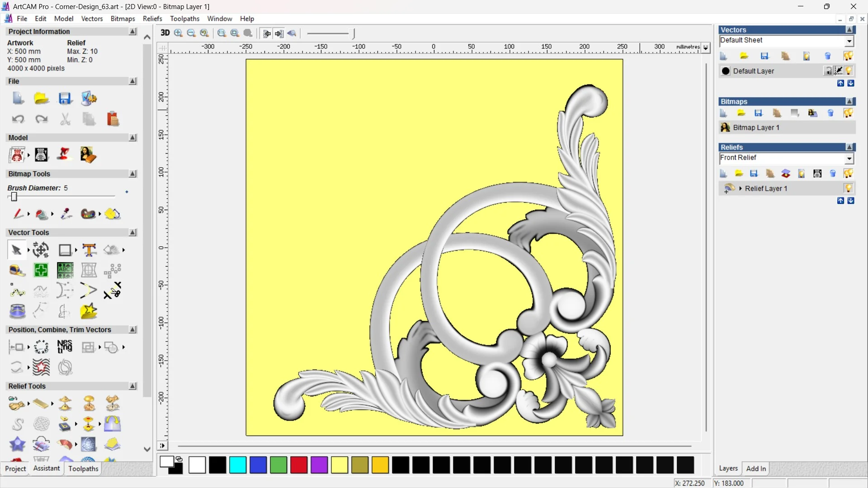Open the Front Relief dropdown

point(849,159)
